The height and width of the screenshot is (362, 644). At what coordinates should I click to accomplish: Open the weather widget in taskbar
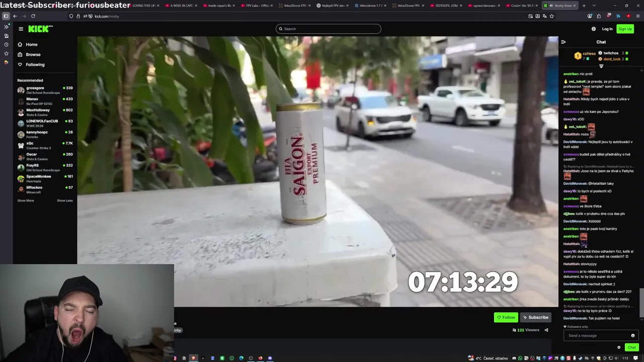tap(488, 358)
